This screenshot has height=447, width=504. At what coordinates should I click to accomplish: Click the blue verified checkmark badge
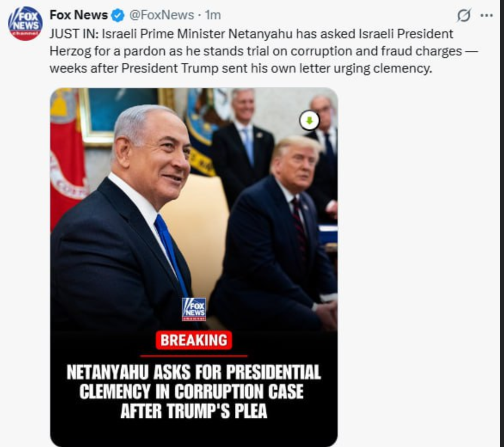pyautogui.click(x=117, y=15)
